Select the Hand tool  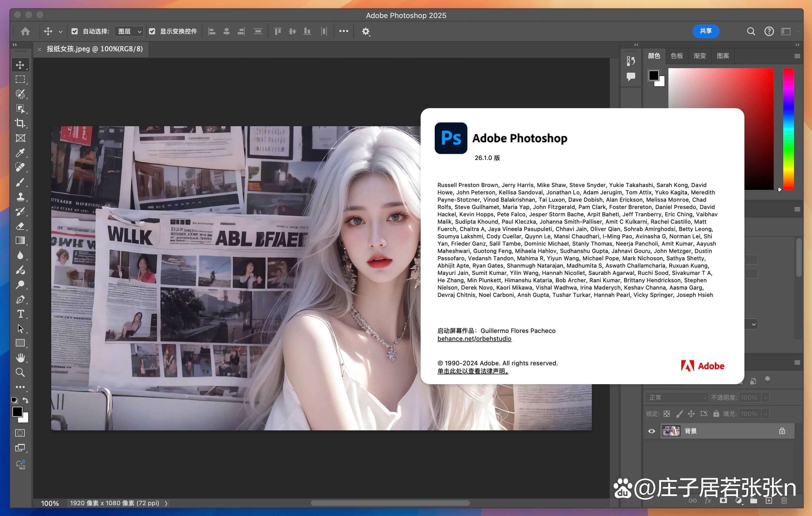pos(20,358)
